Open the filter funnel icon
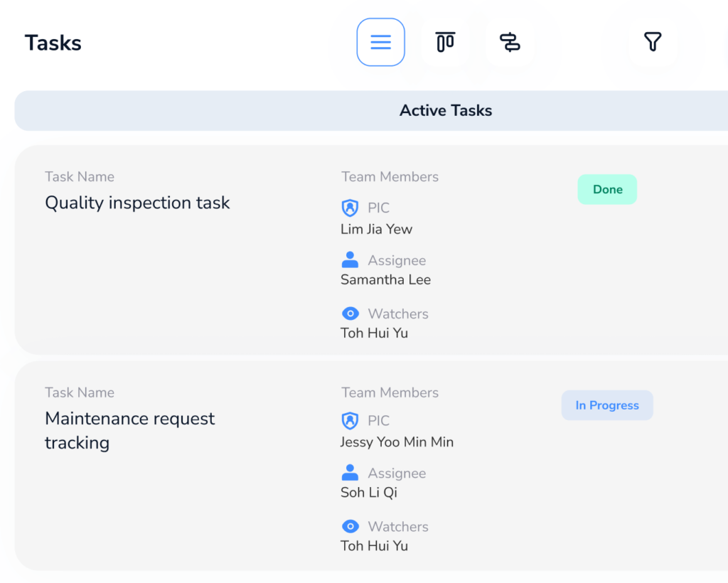728x583 pixels. click(x=653, y=42)
